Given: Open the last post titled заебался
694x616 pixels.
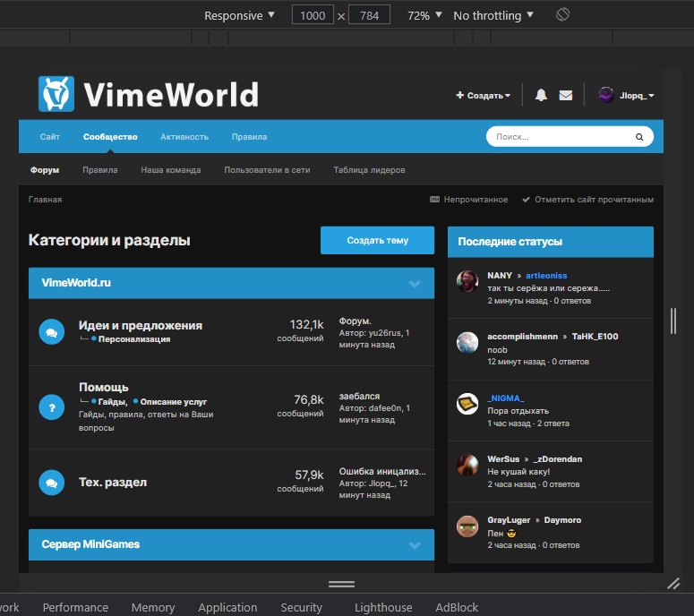Looking at the screenshot, I should click(359, 396).
